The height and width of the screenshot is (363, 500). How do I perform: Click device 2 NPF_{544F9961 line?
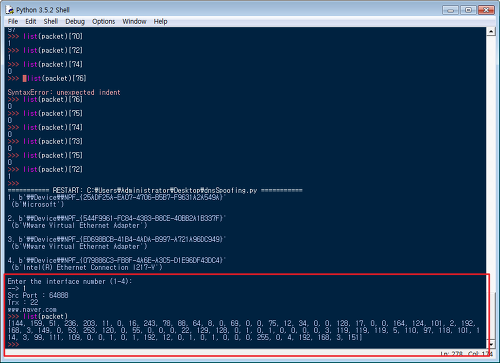(117, 218)
